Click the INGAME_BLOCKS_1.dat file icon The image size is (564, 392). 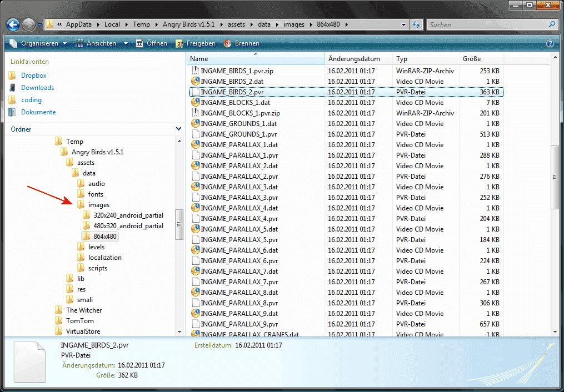(195, 102)
